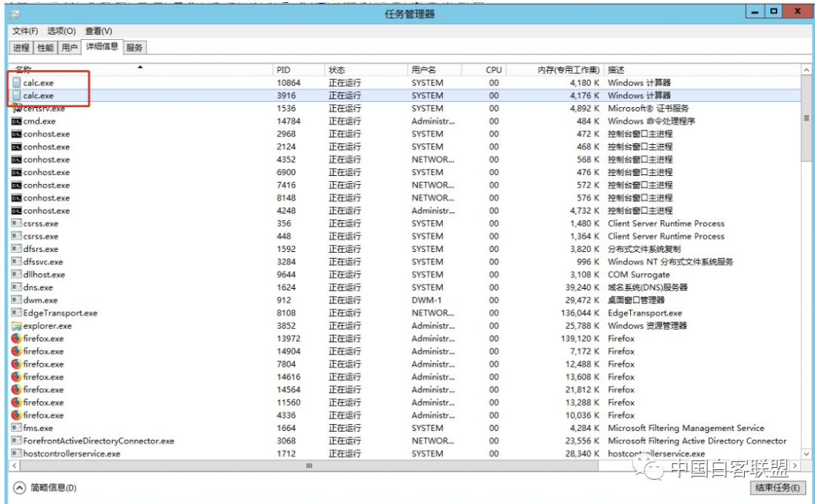815x504 pixels.
Task: Click the dwm.exe process icon
Action: [x=16, y=300]
